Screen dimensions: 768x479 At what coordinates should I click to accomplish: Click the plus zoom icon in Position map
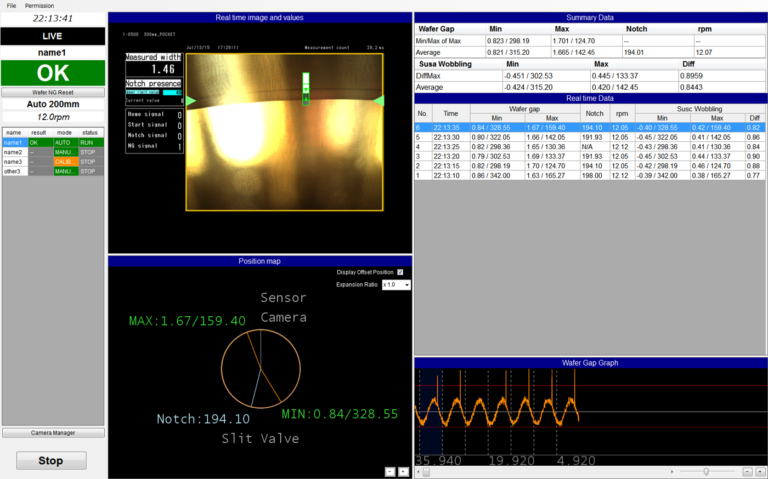click(402, 470)
